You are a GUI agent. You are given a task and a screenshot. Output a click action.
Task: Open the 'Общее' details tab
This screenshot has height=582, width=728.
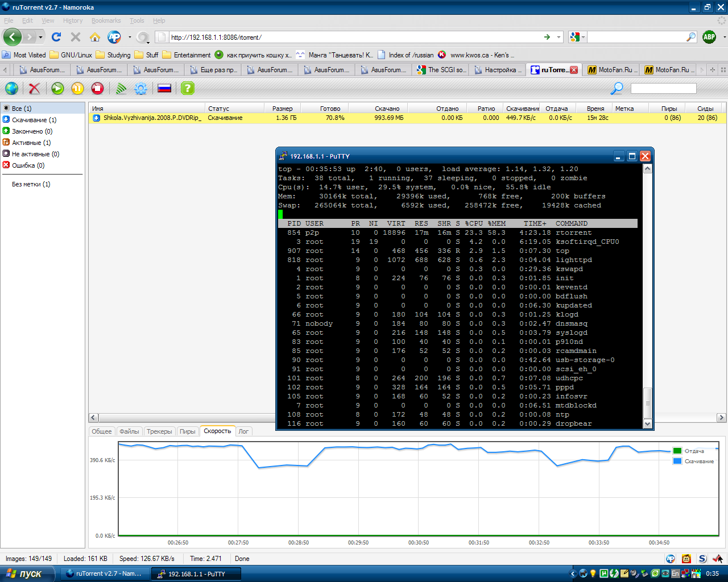(x=102, y=431)
